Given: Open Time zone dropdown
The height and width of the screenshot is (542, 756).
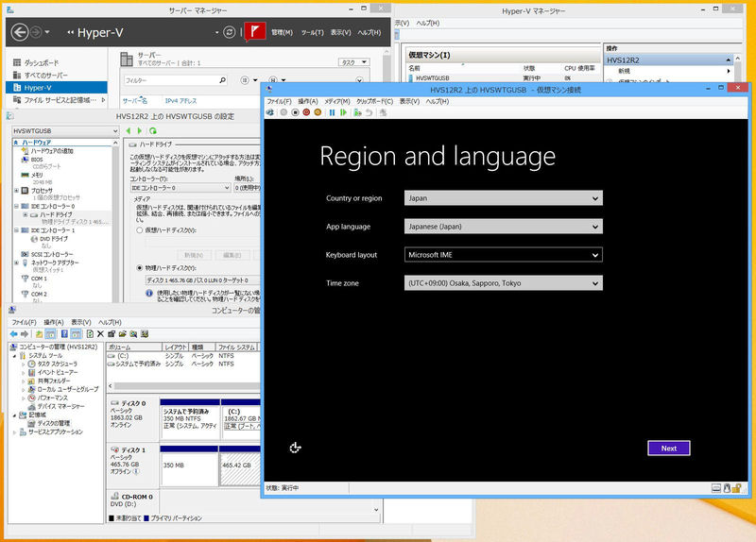Looking at the screenshot, I should pyautogui.click(x=504, y=283).
